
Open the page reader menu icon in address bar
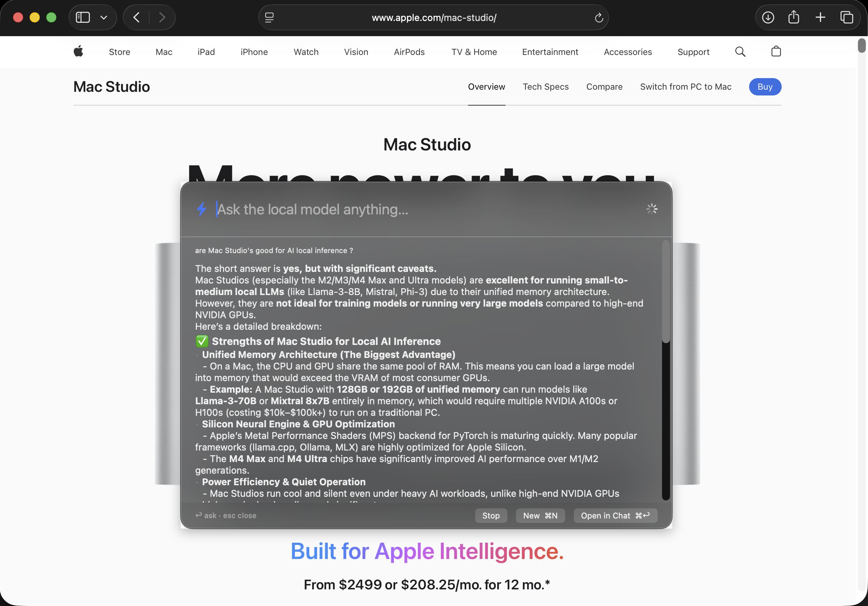click(x=269, y=17)
